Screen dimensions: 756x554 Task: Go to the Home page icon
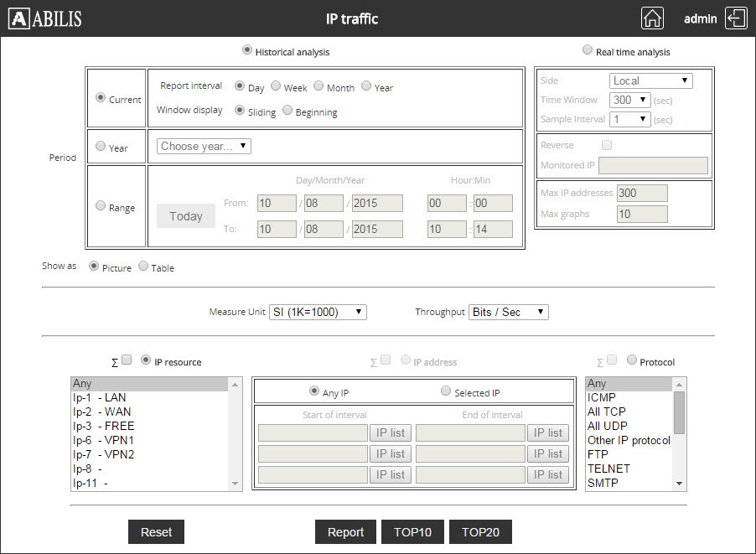tap(652, 18)
